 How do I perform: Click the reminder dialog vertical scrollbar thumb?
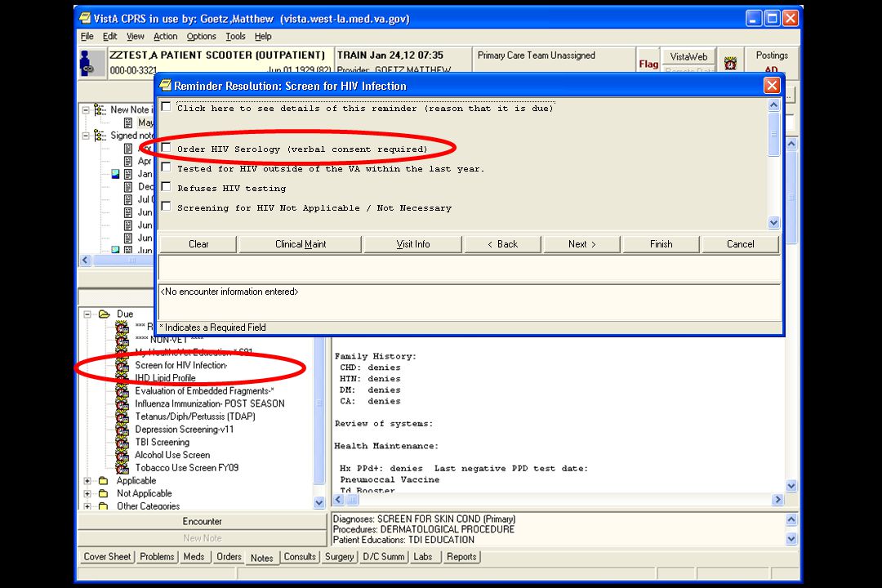tap(773, 134)
